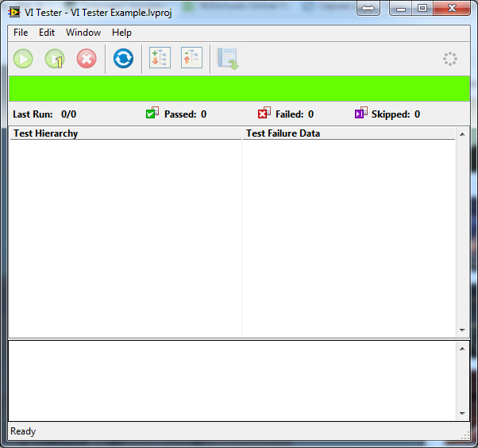
Task: Click up arrow of lower output pane scrollbar
Action: 462,349
